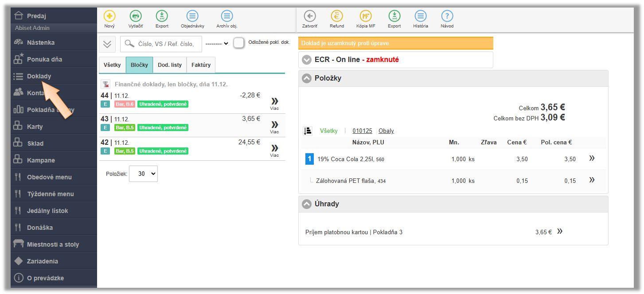644x294 pixels.
Task: Click the Obaly filter link
Action: pyautogui.click(x=386, y=131)
